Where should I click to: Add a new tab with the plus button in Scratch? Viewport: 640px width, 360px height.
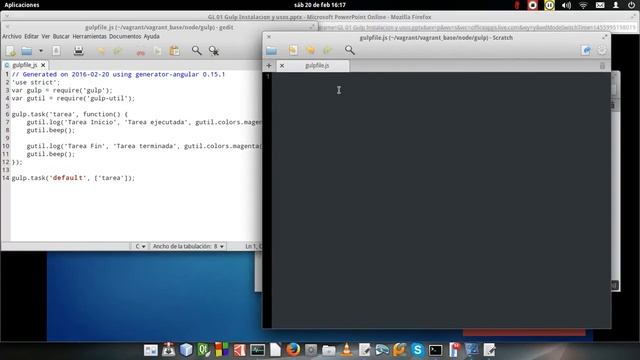[269, 65]
